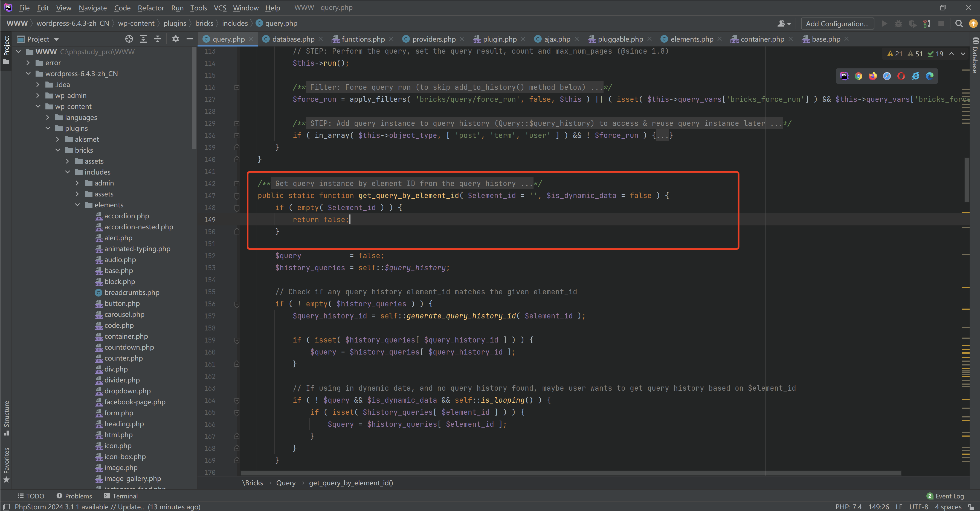
Task: Click the locate-in-project target icon
Action: [x=129, y=39]
